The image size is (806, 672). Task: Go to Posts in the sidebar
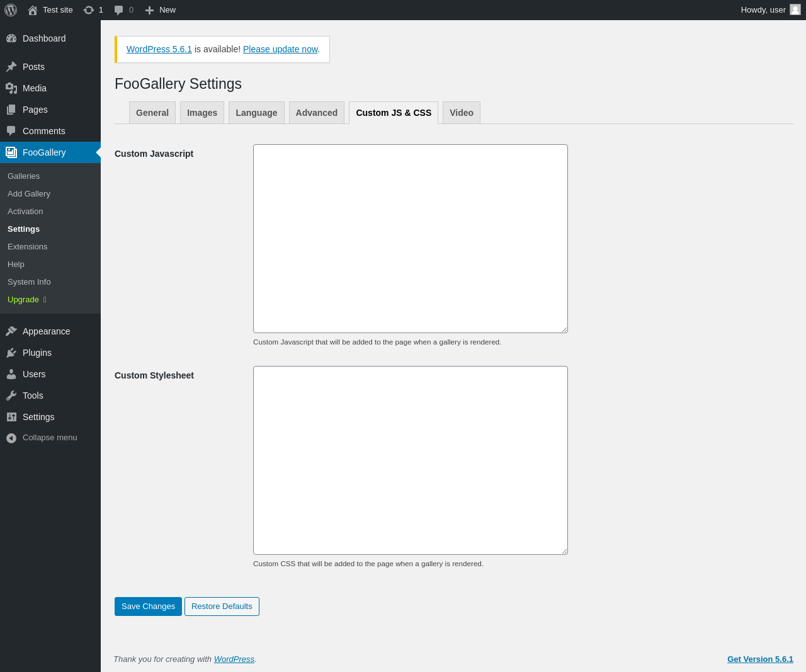[x=50, y=67]
